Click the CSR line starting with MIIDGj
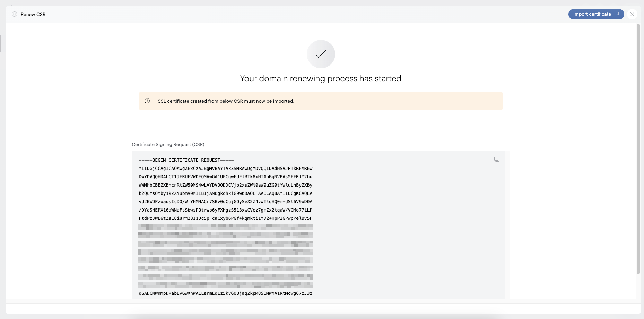The height and width of the screenshot is (319, 644). tap(226, 169)
